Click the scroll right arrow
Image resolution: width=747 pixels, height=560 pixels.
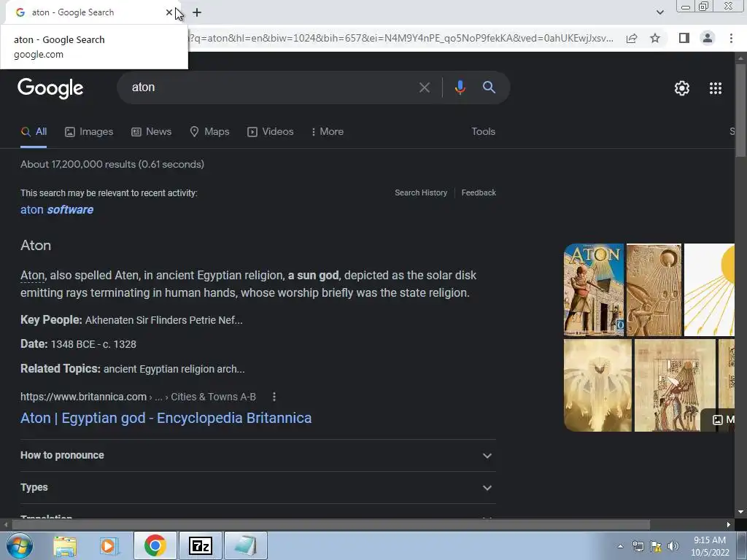pos(729,525)
